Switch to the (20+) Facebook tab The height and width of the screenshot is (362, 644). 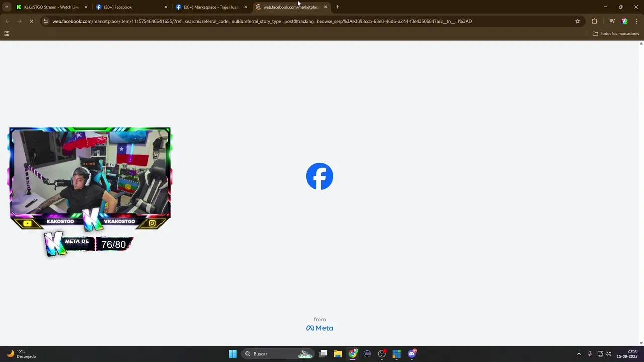(x=131, y=7)
